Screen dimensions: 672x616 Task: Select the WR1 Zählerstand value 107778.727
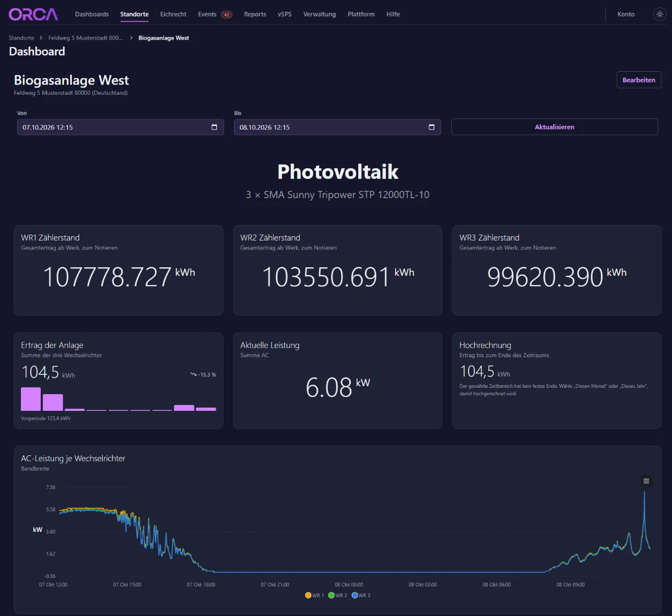click(107, 277)
